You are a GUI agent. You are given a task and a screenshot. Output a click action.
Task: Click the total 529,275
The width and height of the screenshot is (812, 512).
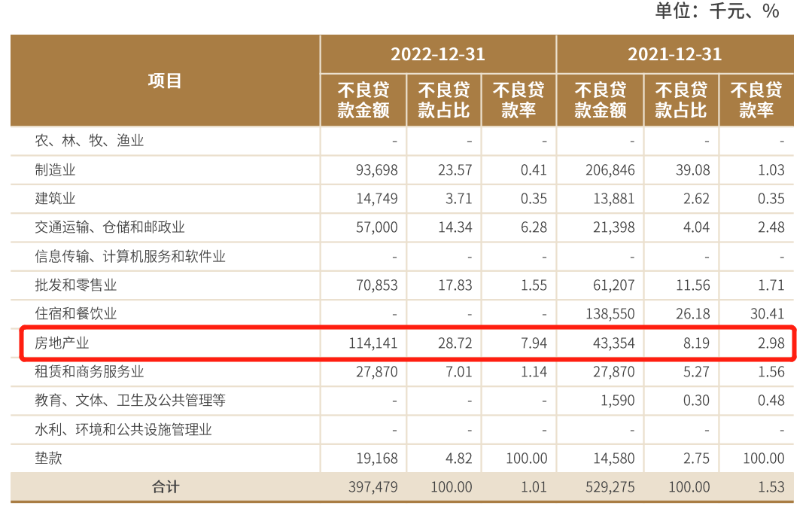(610, 487)
